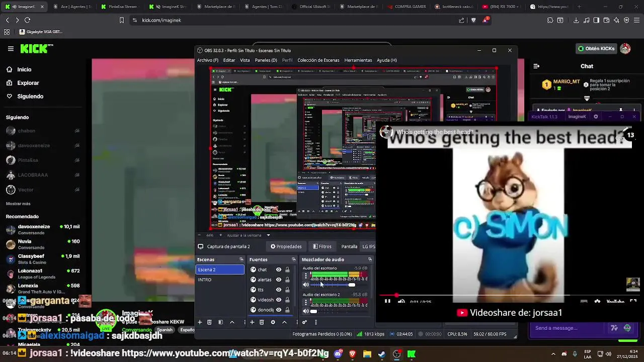Open KickTalk settings gear
The height and width of the screenshot is (362, 644).
pos(596,117)
